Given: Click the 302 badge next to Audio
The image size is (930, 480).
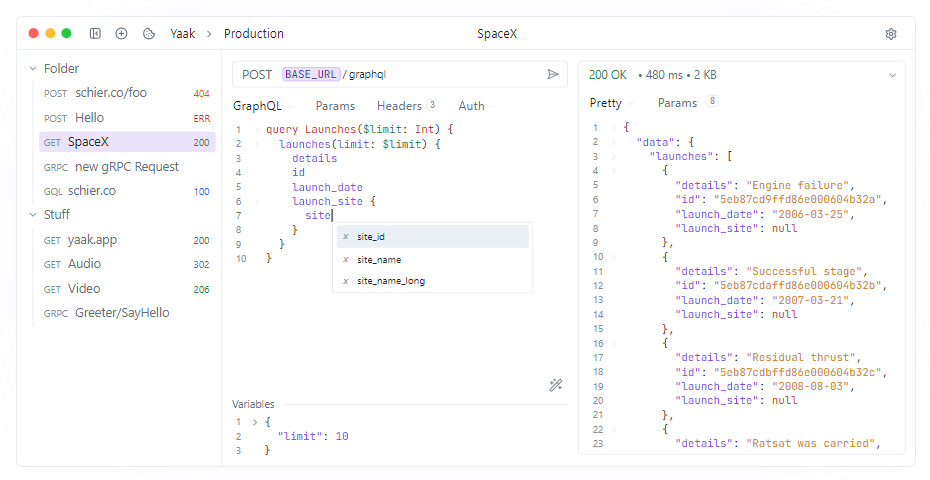Looking at the screenshot, I should [202, 265].
